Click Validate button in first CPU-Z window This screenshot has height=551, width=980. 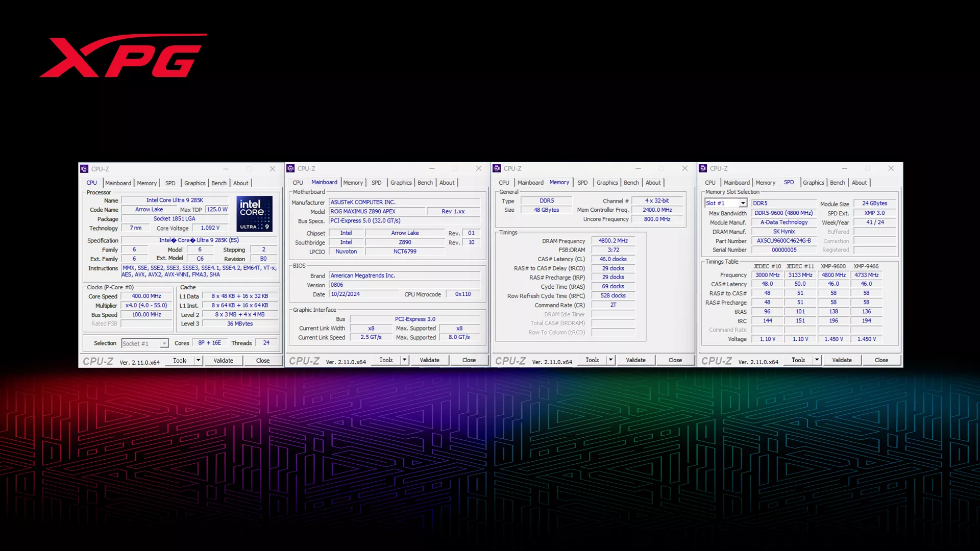(223, 361)
